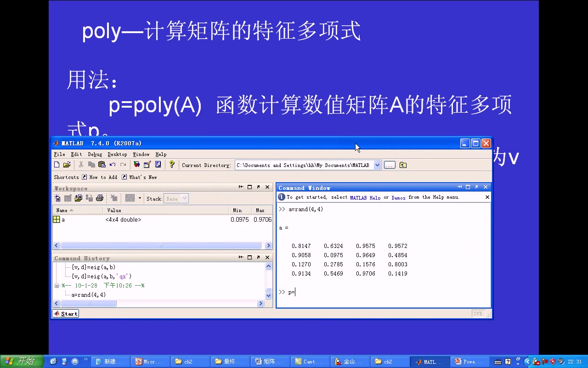Go up one directory level icon
The height and width of the screenshot is (368, 588).
point(403,165)
